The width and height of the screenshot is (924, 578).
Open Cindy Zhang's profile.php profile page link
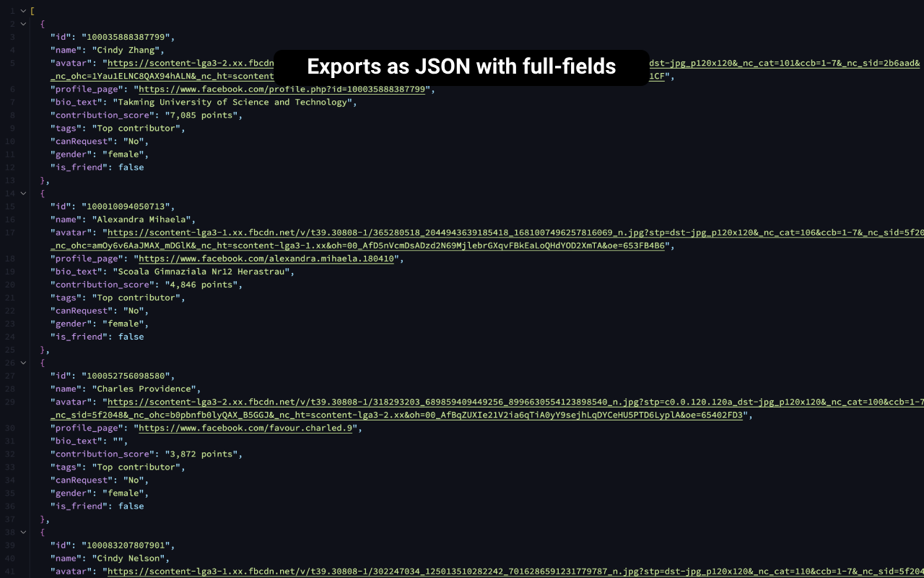pos(284,89)
